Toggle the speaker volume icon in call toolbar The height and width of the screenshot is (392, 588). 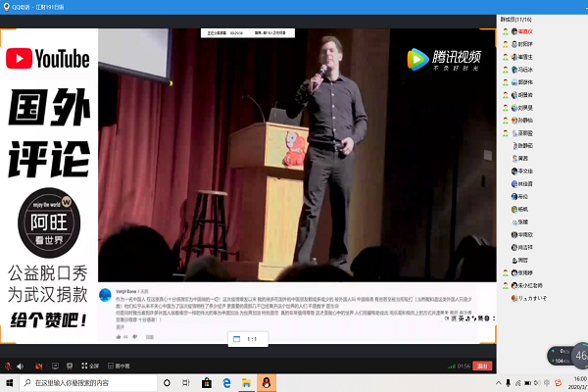pos(21,367)
